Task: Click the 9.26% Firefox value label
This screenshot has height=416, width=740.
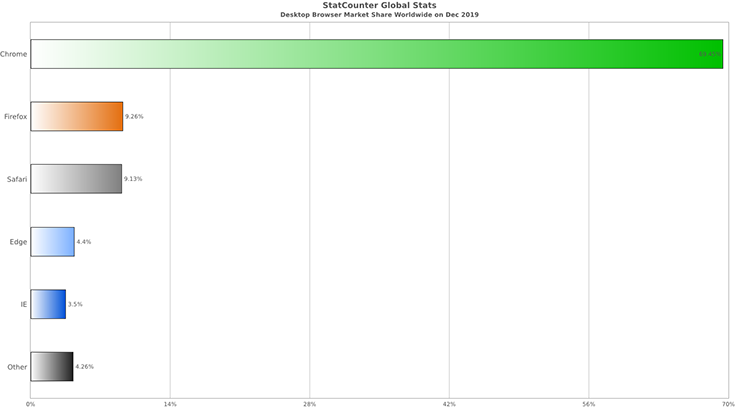Action: pyautogui.click(x=134, y=116)
